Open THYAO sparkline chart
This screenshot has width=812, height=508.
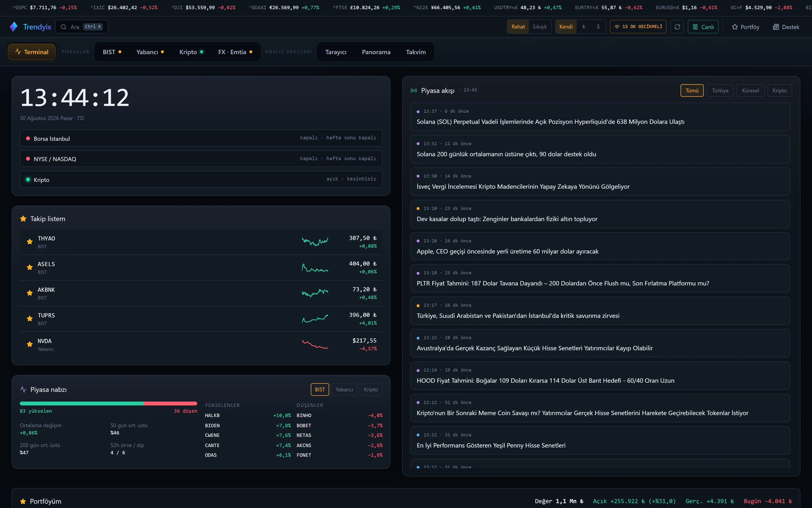click(x=315, y=242)
